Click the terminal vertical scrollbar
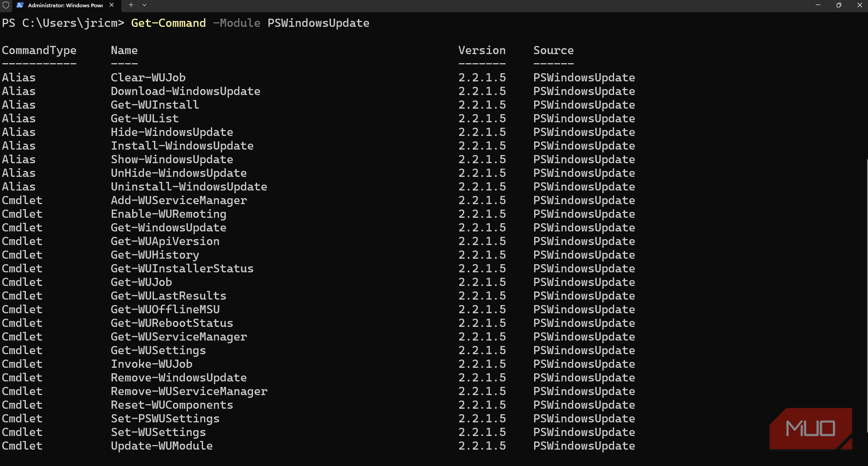This screenshot has height=466, width=868. coord(866,296)
